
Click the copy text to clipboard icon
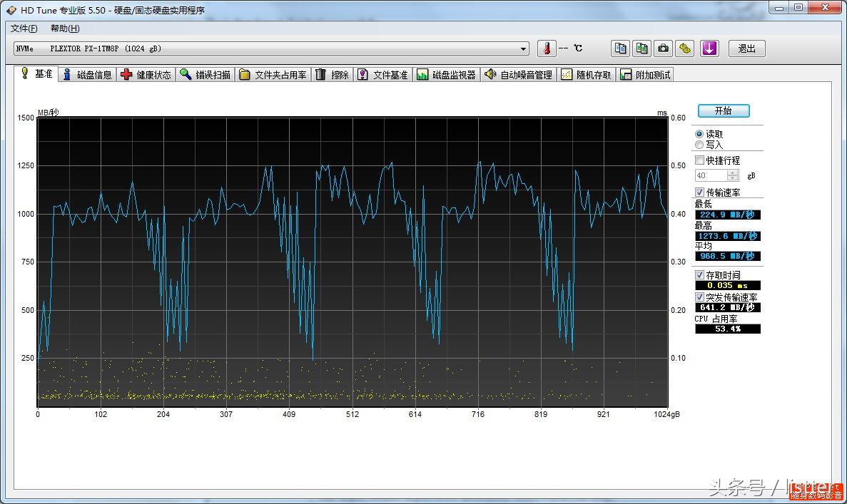pos(621,48)
